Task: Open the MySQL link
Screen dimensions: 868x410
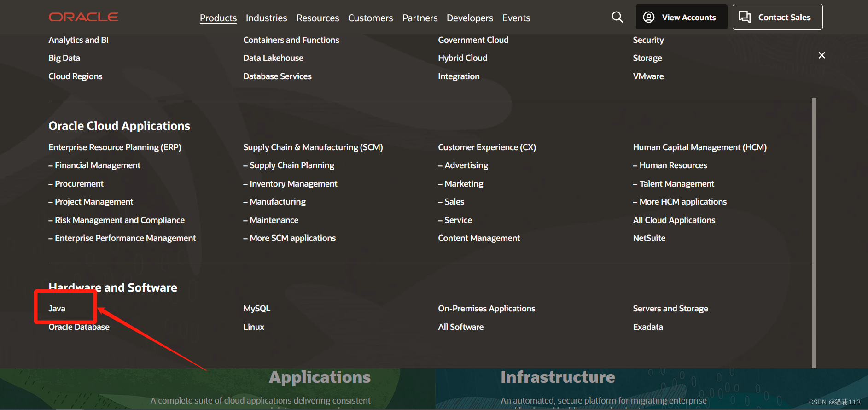Action: click(x=257, y=309)
